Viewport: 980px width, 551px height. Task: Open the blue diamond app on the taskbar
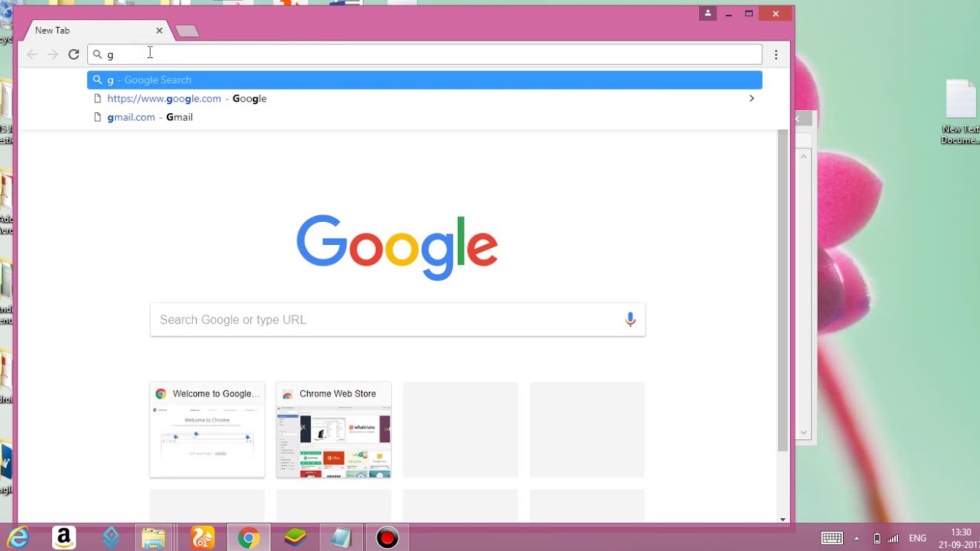[x=110, y=538]
